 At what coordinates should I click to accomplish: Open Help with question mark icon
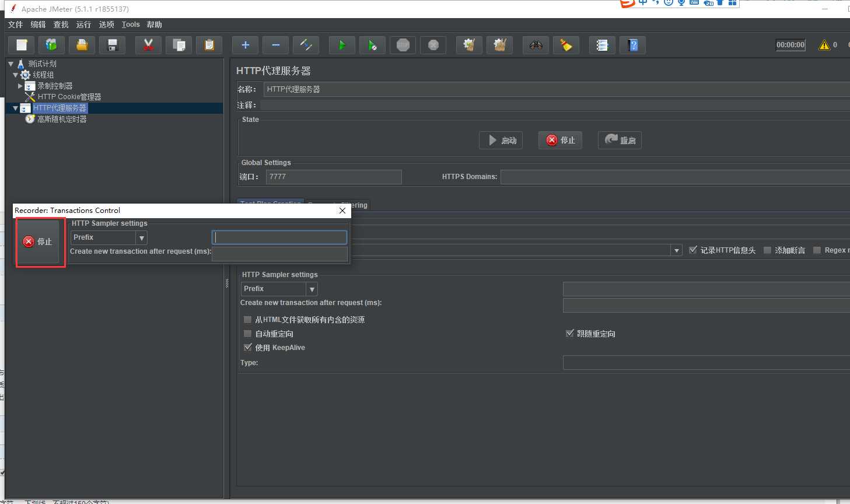[632, 45]
